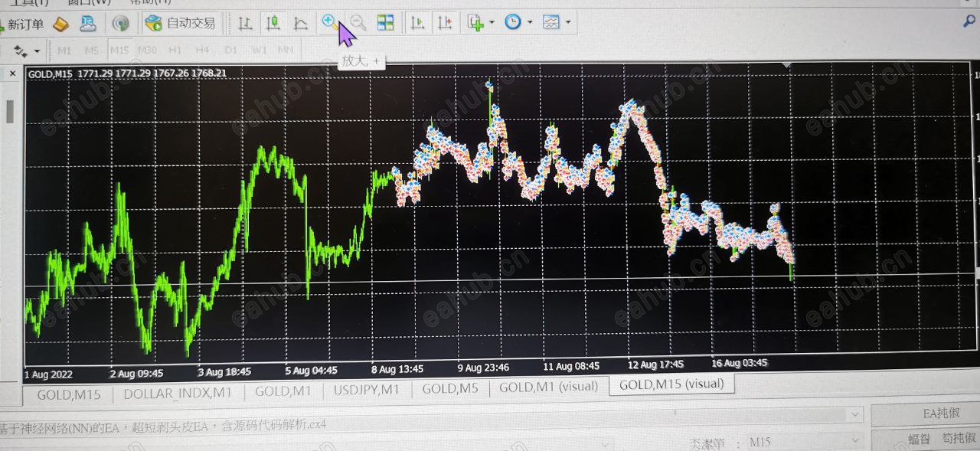Click the '2 Aug 09:45' time label

coord(136,374)
